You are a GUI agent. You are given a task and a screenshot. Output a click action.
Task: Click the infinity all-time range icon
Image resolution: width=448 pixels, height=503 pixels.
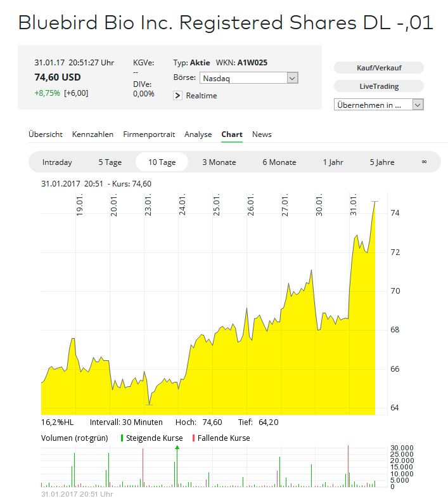click(424, 162)
